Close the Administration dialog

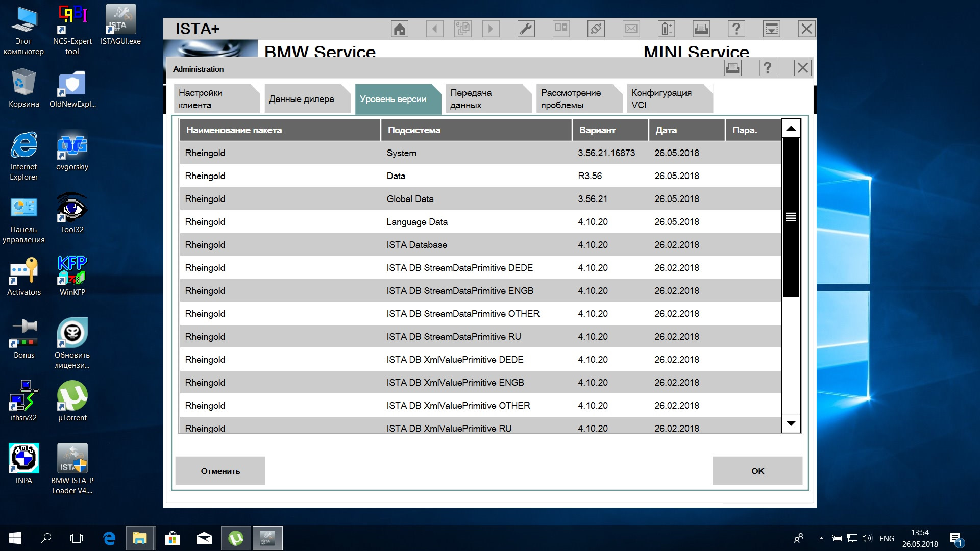[x=803, y=68]
